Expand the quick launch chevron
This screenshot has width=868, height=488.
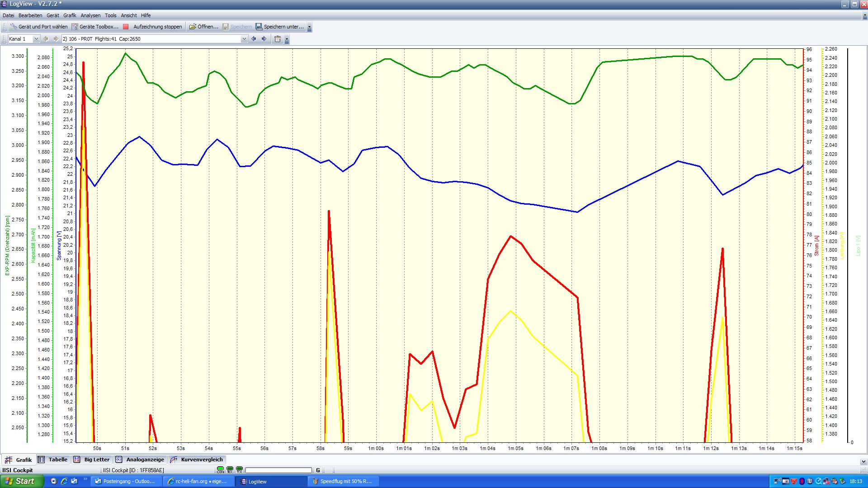coord(85,480)
